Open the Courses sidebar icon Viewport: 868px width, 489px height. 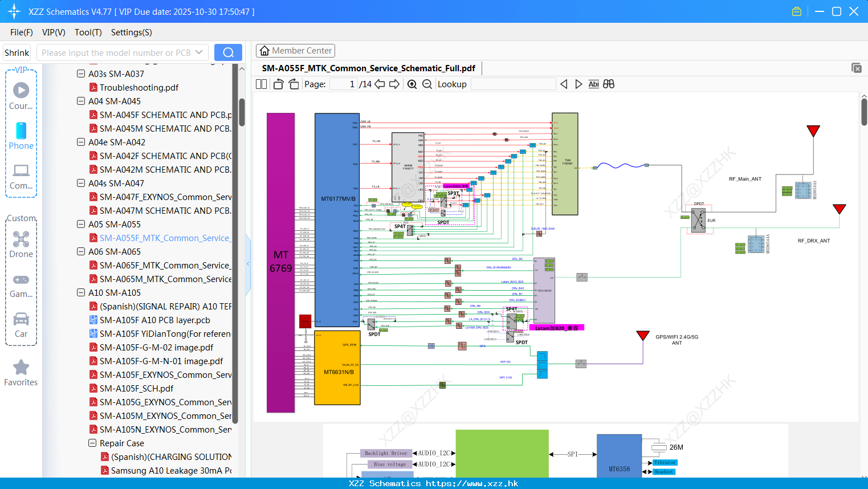[21, 95]
